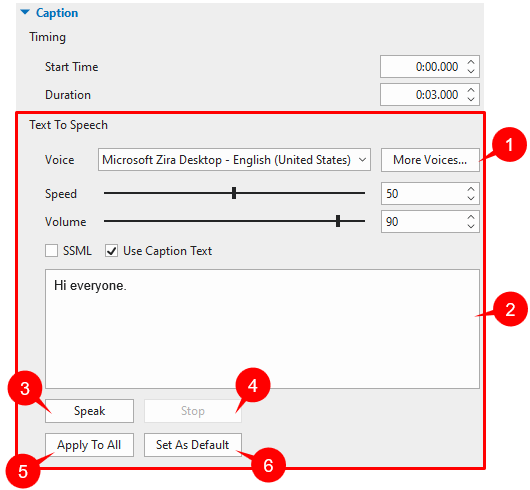Uncheck Use Caption Text checkbox
The width and height of the screenshot is (530, 490).
pos(111,251)
